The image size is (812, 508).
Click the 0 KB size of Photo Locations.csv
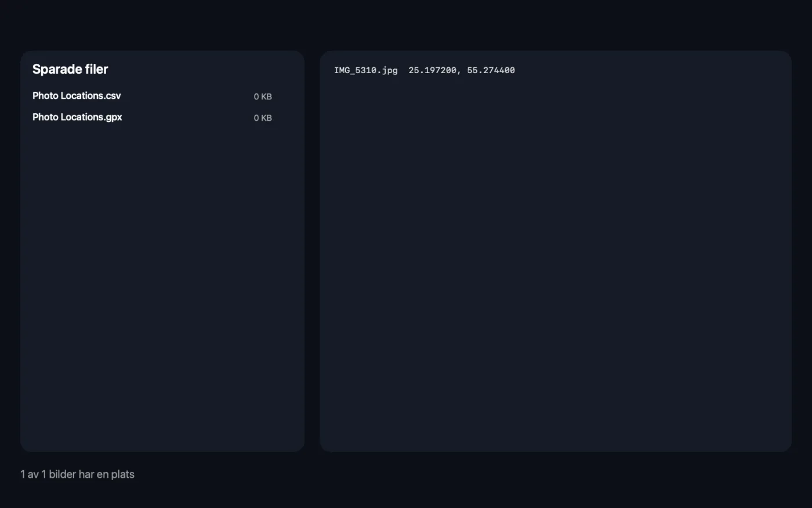click(263, 96)
